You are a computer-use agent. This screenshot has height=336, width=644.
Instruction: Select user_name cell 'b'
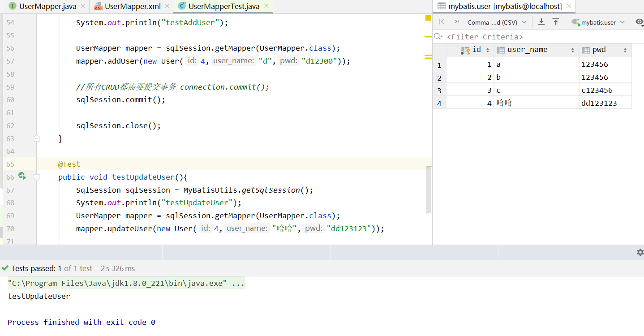pos(537,77)
